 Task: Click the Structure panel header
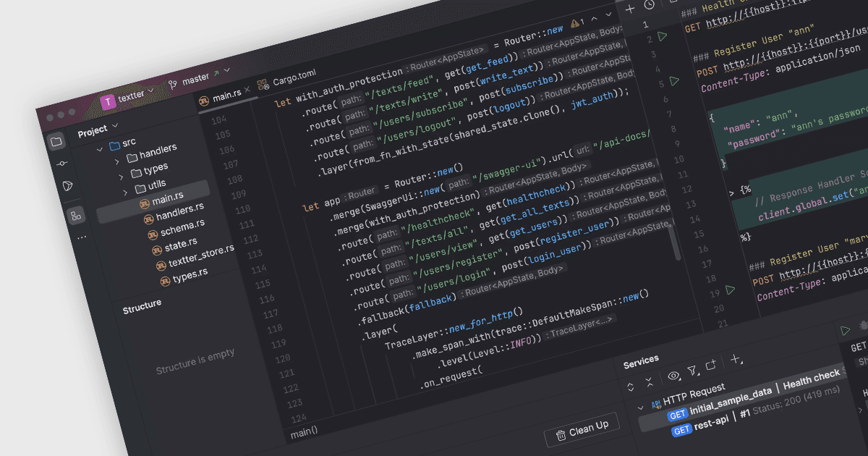(142, 308)
